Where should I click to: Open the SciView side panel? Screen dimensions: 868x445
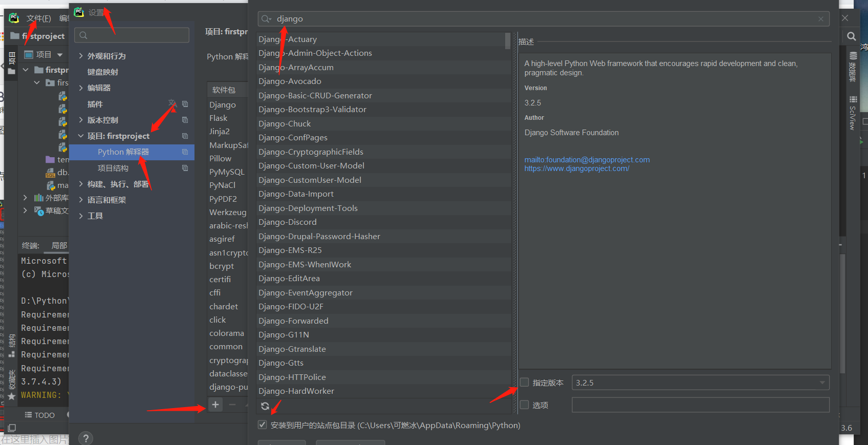click(853, 113)
